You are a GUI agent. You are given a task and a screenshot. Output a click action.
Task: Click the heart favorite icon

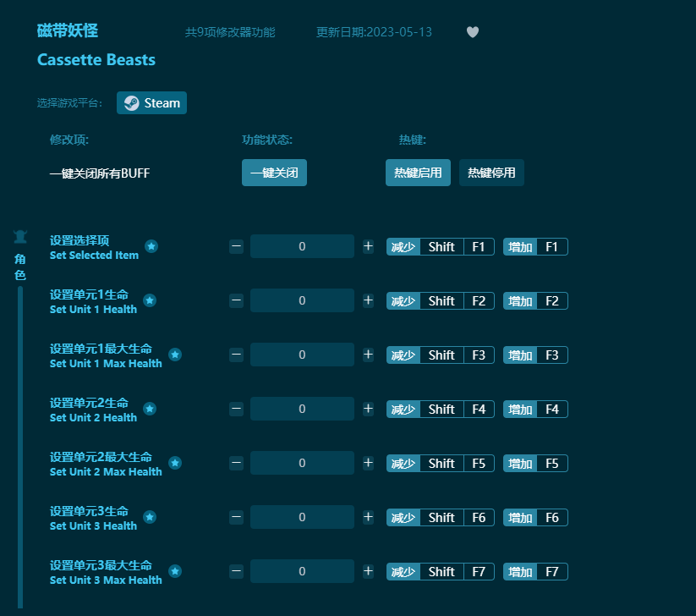pyautogui.click(x=472, y=31)
